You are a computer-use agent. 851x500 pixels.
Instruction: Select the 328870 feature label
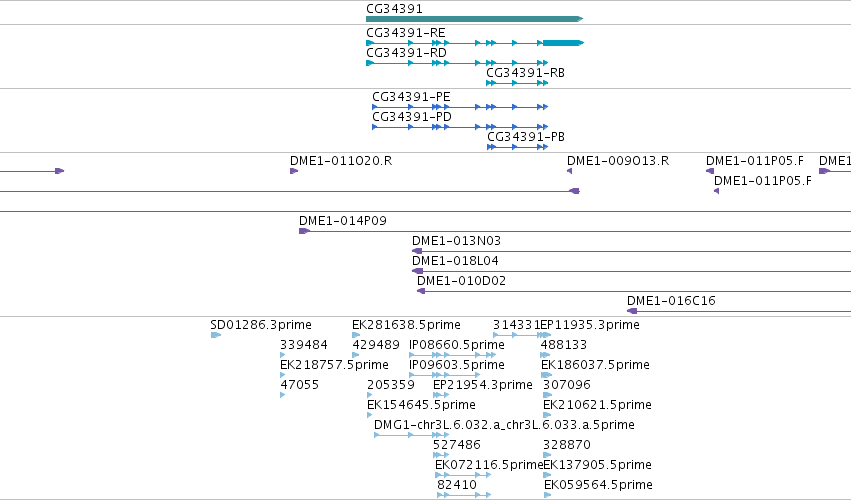tap(567, 445)
